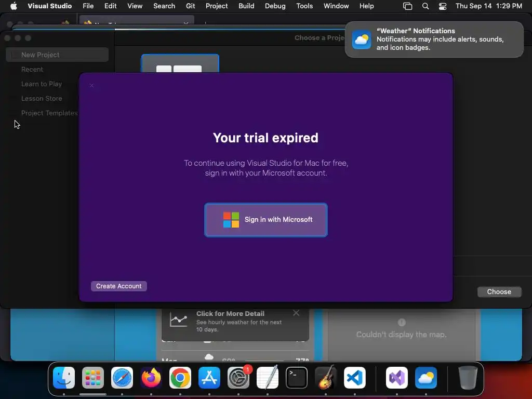Click the Choose button
The height and width of the screenshot is (399, 532).
click(499, 292)
